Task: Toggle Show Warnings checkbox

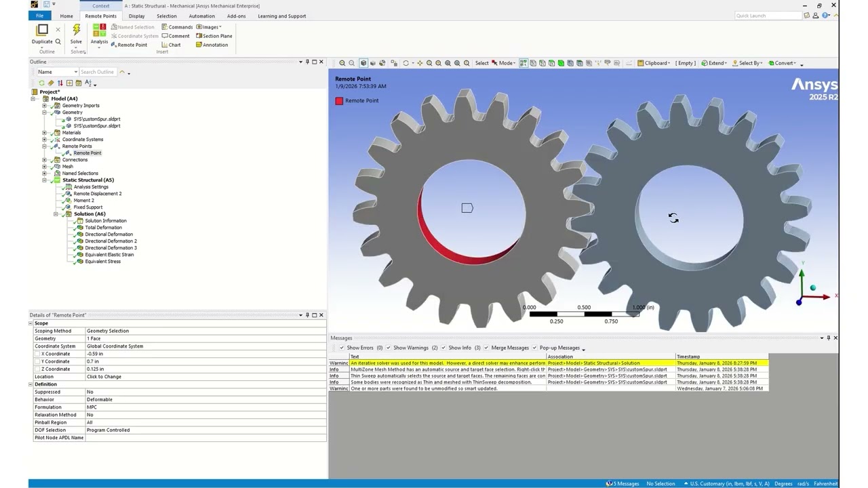Action: pos(389,348)
